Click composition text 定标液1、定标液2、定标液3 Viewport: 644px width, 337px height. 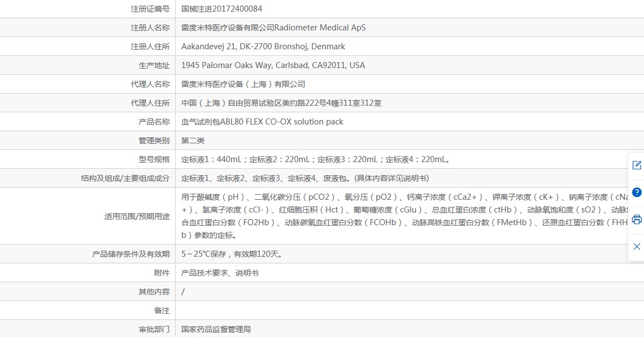[231, 178]
